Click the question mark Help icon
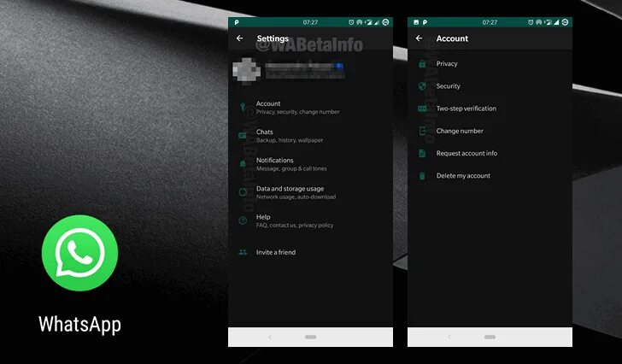The width and height of the screenshot is (622, 364). pyautogui.click(x=243, y=220)
